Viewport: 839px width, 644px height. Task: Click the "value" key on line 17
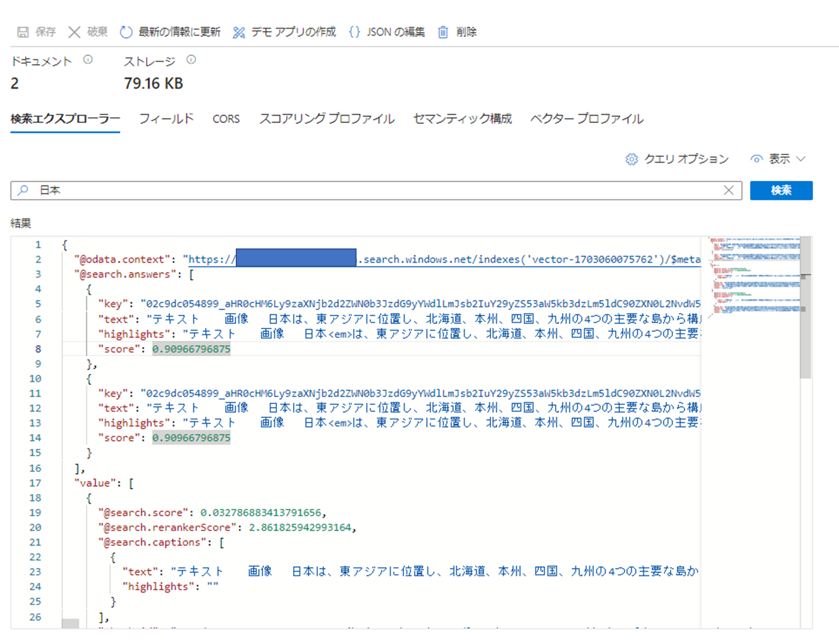[94, 483]
